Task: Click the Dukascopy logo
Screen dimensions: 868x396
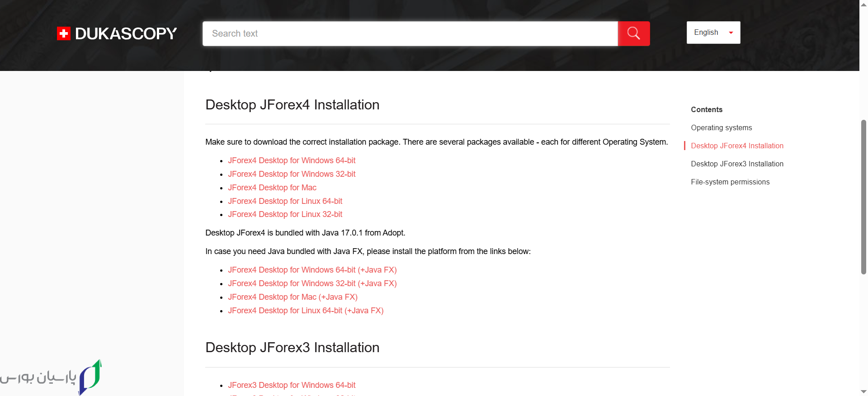Action: click(117, 33)
